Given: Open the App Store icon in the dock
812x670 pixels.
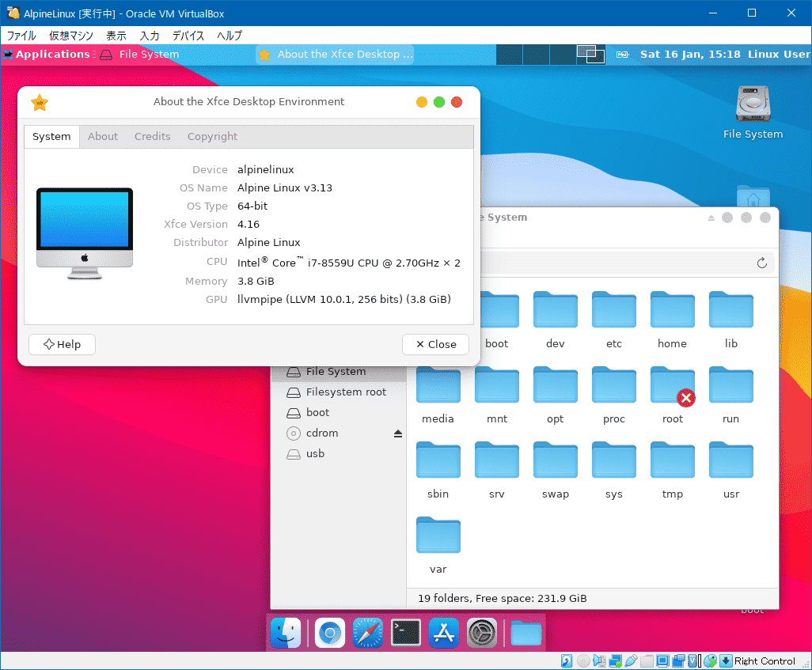Looking at the screenshot, I should click(444, 633).
